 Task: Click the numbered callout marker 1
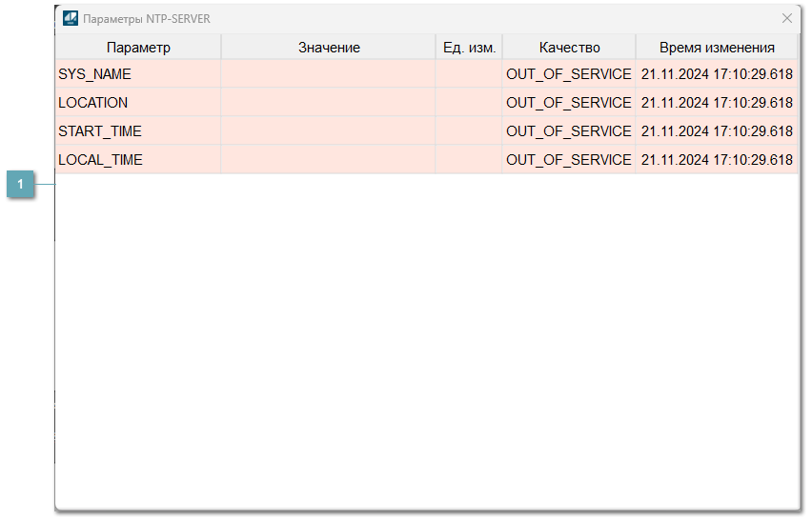[x=21, y=184]
